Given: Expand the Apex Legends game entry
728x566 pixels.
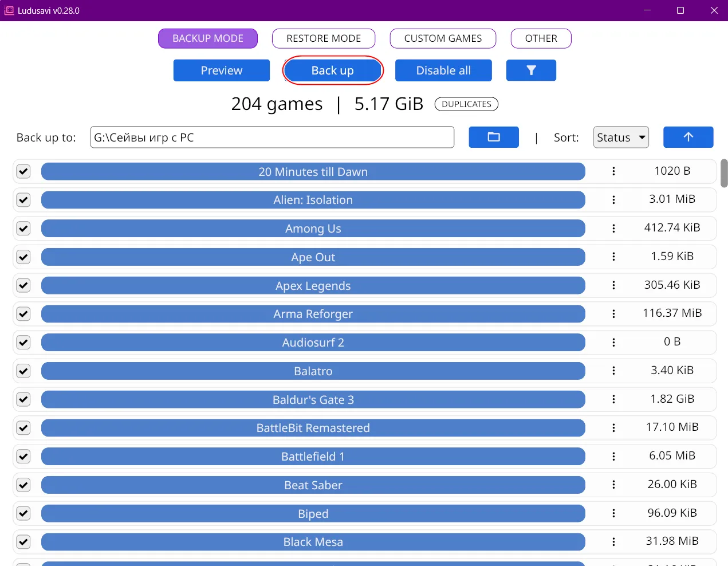Looking at the screenshot, I should tap(313, 285).
